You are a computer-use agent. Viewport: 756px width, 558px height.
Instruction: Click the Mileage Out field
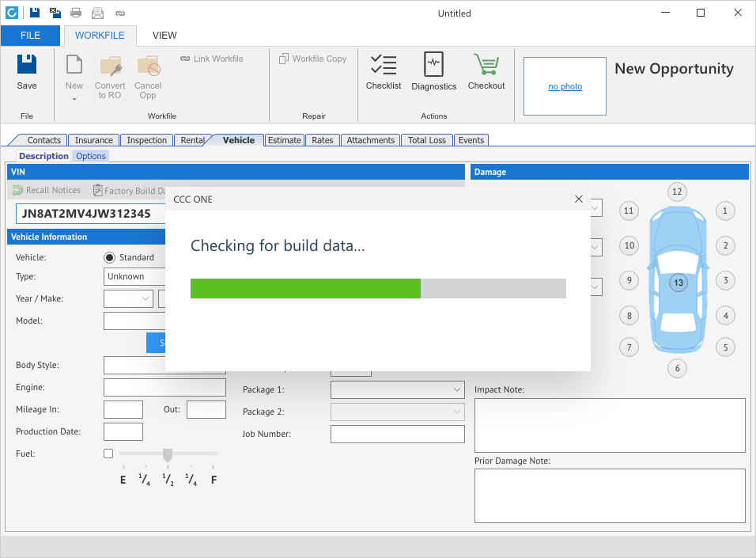(206, 409)
